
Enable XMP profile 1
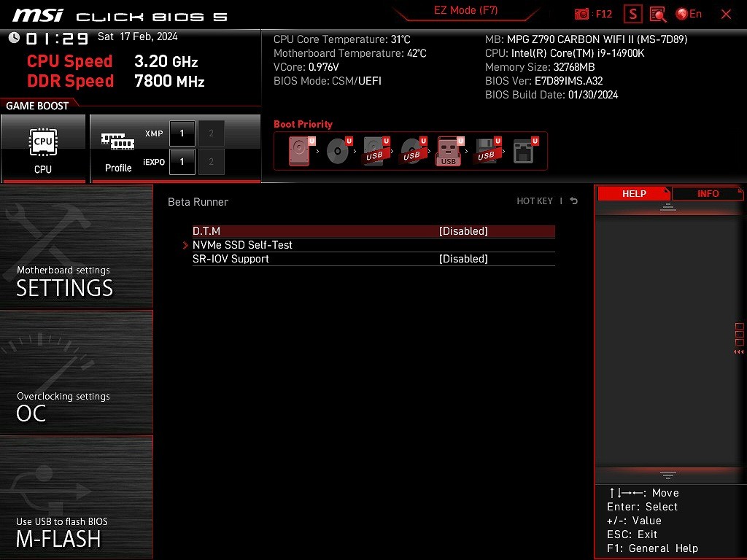click(182, 133)
